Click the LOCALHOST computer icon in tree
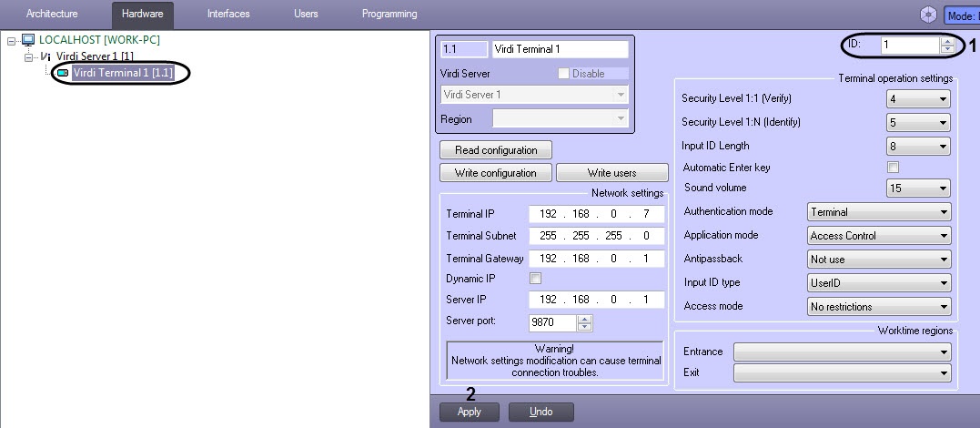980x428 pixels. [x=28, y=41]
